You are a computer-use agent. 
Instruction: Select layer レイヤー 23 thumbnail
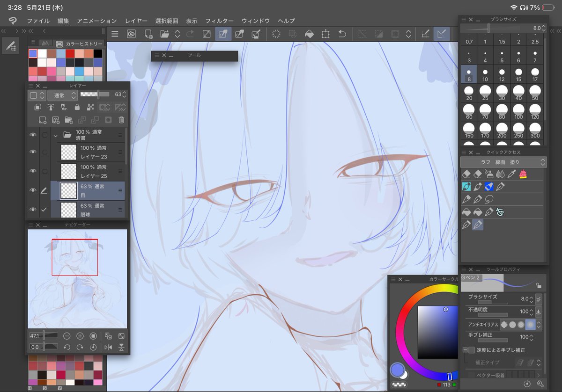click(69, 152)
